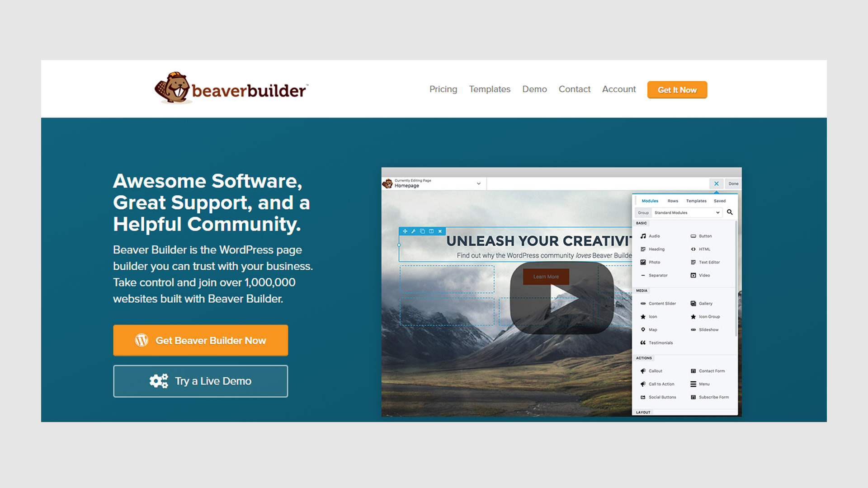Click Get Beaver Builder Now button
The height and width of the screenshot is (488, 868).
(200, 340)
